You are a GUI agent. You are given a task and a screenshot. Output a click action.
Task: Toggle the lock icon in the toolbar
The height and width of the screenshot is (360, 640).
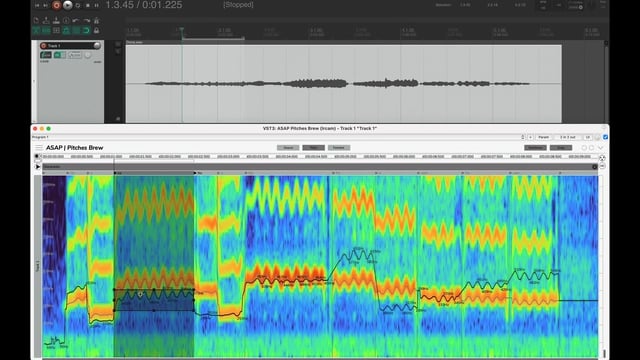[96, 31]
